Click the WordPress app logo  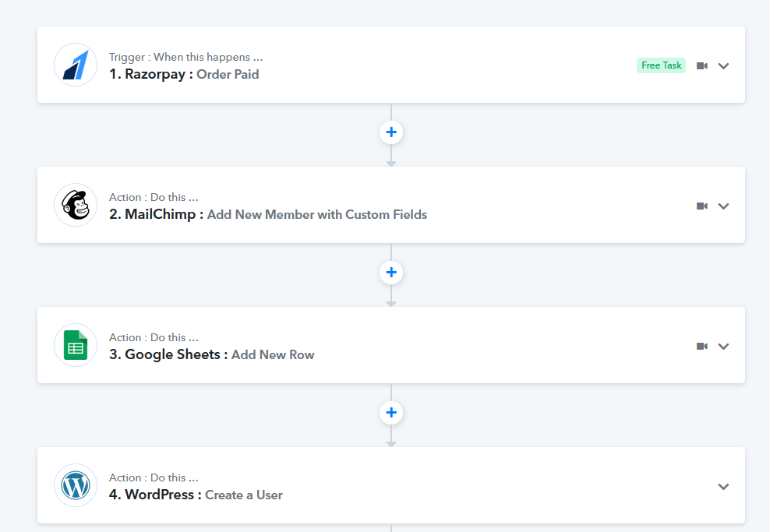[76, 485]
